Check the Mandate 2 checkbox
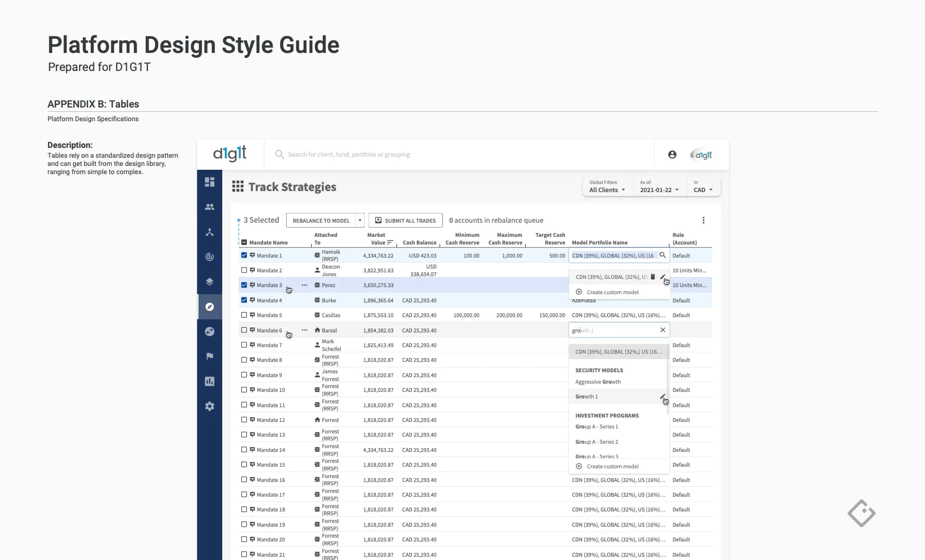925x560 pixels. point(244,270)
